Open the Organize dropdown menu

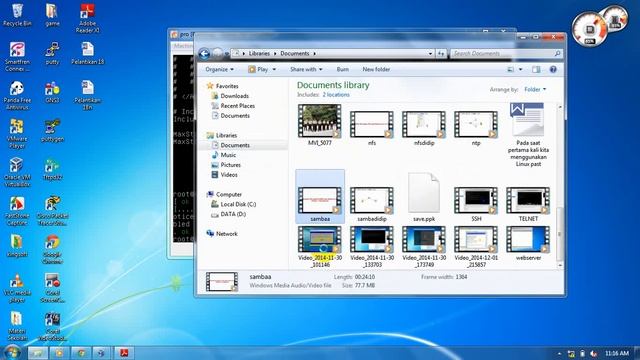tap(220, 69)
